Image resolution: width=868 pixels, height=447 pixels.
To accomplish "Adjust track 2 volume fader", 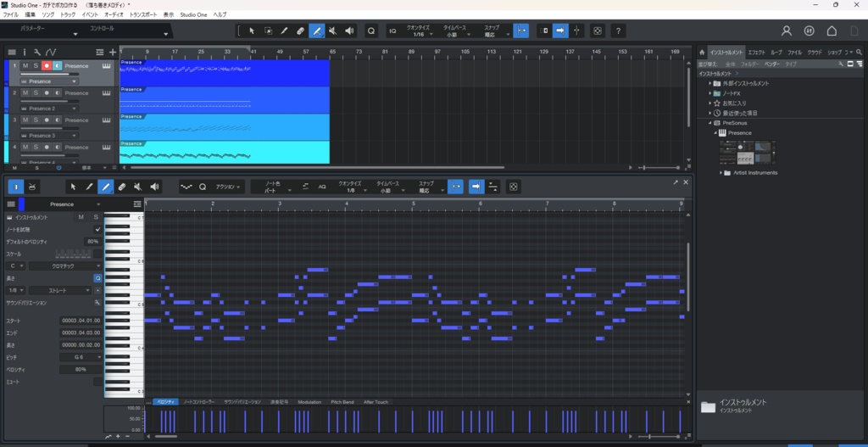I will (x=50, y=101).
